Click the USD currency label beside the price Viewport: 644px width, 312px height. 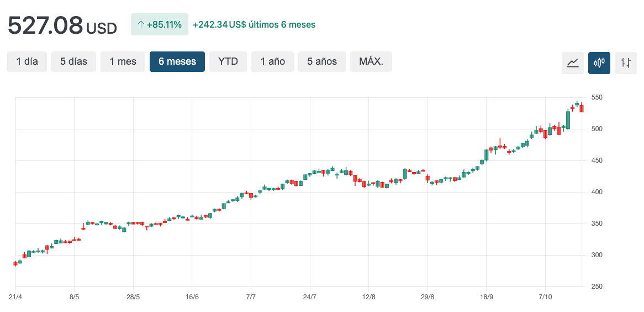[x=102, y=28]
